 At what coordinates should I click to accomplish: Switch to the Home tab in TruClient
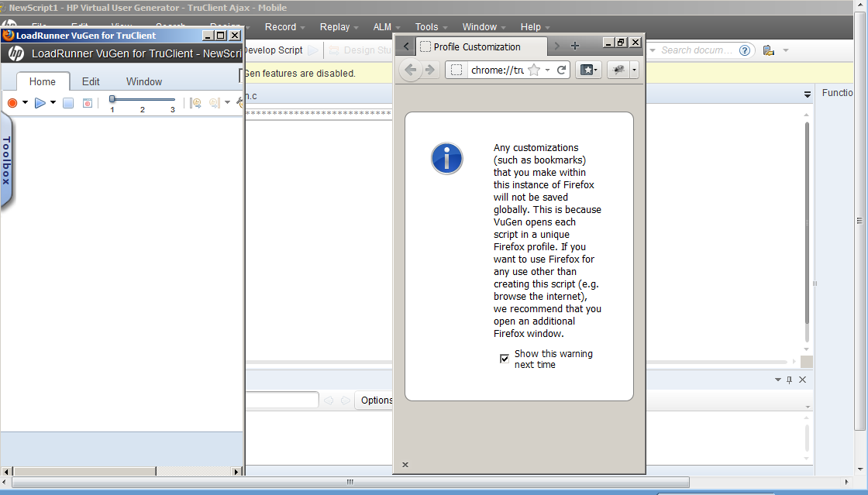pyautogui.click(x=43, y=81)
